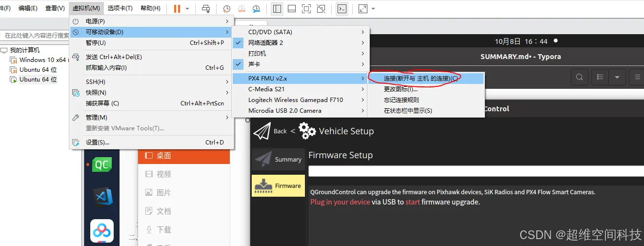Toggle the checked 声卡 device
This screenshot has width=644, height=246.
tap(300, 64)
